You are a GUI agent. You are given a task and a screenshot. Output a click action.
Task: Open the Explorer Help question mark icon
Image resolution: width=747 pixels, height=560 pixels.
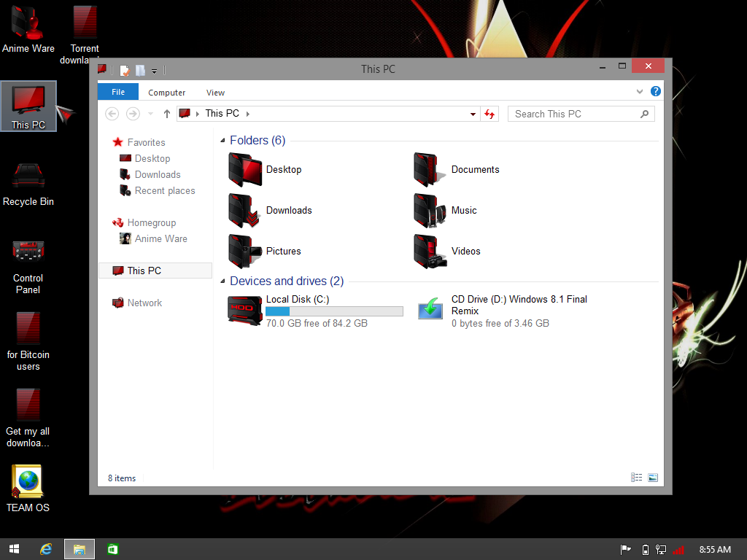tap(656, 91)
